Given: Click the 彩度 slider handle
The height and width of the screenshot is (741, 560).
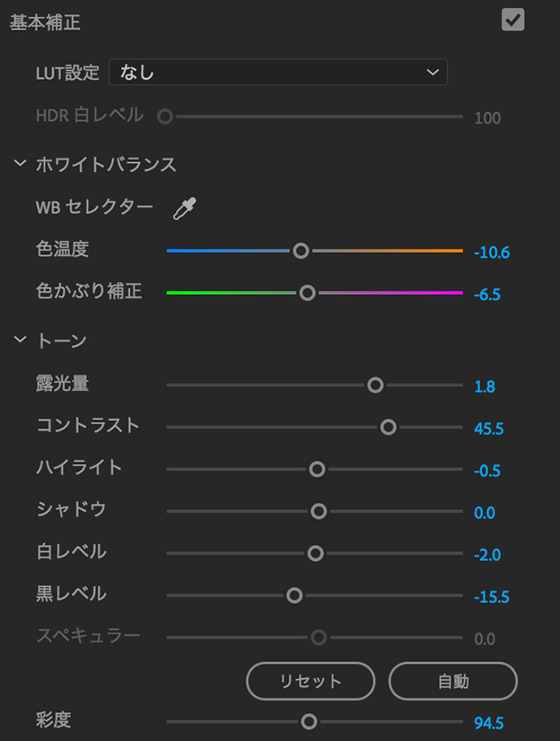Looking at the screenshot, I should (309, 720).
